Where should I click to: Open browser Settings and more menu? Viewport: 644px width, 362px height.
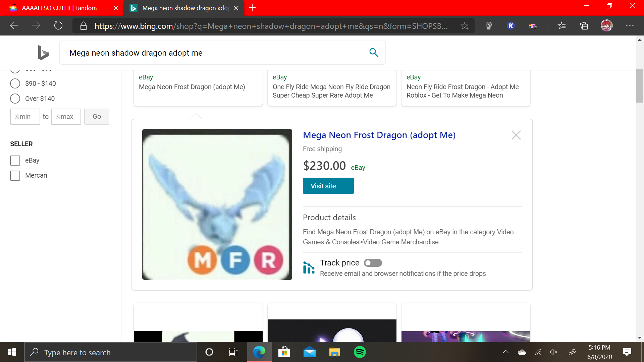[x=630, y=26]
